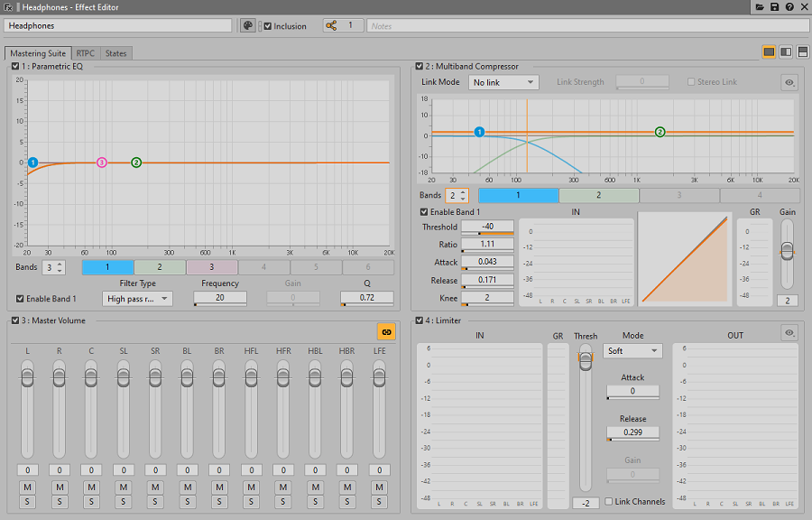Open the Link Mode dropdown
The height and width of the screenshot is (520, 812).
tap(504, 82)
